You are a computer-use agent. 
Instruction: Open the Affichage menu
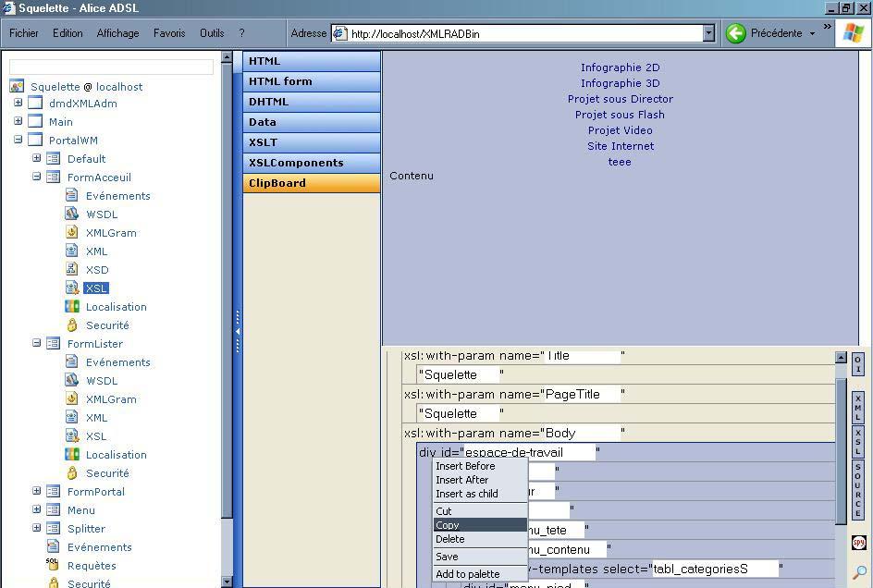click(117, 33)
